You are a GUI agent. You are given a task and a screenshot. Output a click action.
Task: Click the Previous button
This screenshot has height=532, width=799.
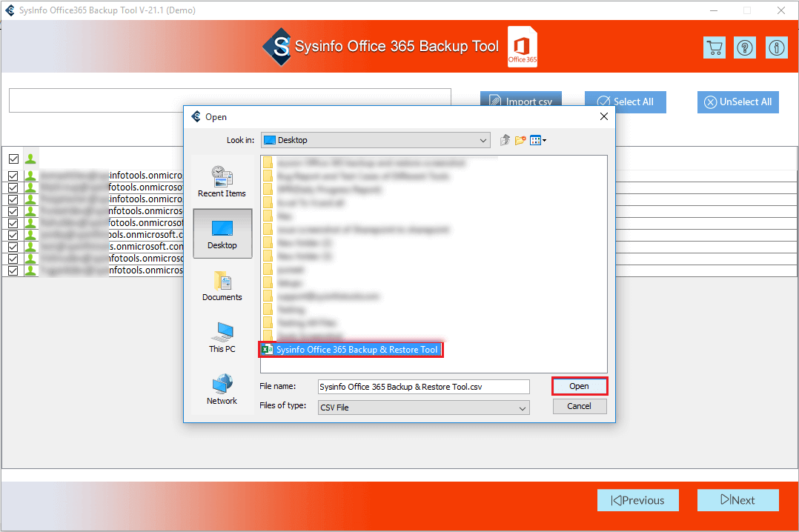click(638, 500)
